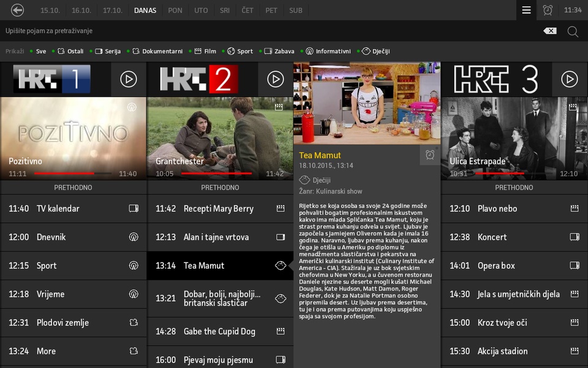
Task: Go back using the back arrow
Action: [17, 10]
